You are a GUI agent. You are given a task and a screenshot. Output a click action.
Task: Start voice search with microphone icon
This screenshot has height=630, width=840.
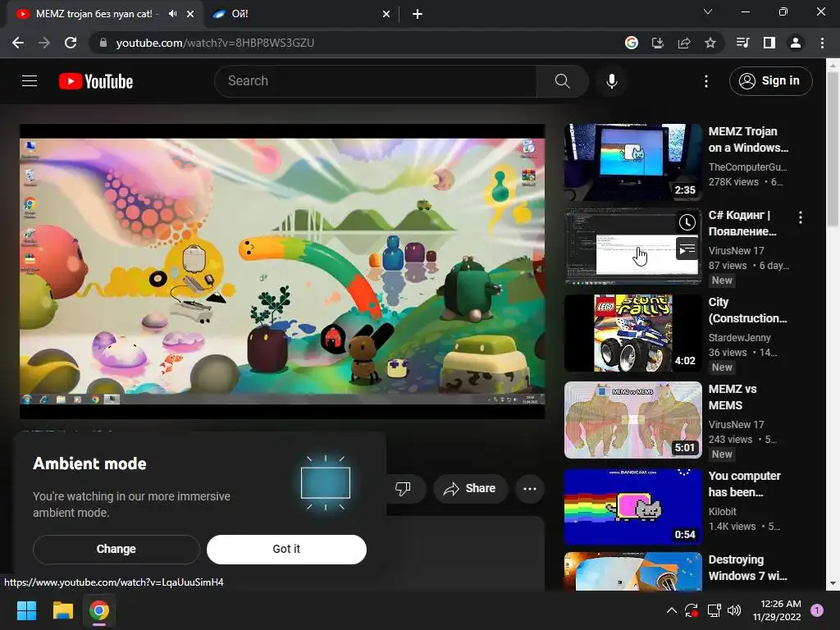tap(611, 81)
